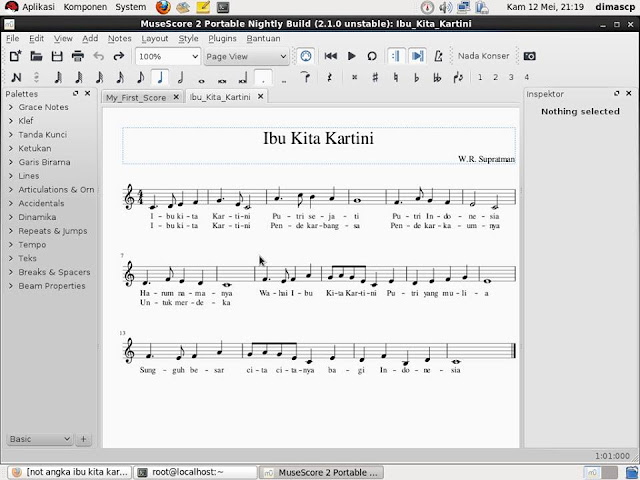Viewport: 640px width, 480px height.
Task: Toggle pan score during playback
Action: point(417,56)
